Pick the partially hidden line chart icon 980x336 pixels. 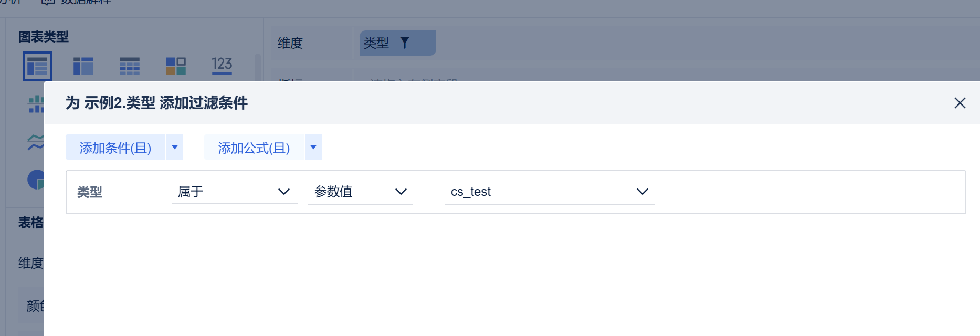[x=36, y=142]
